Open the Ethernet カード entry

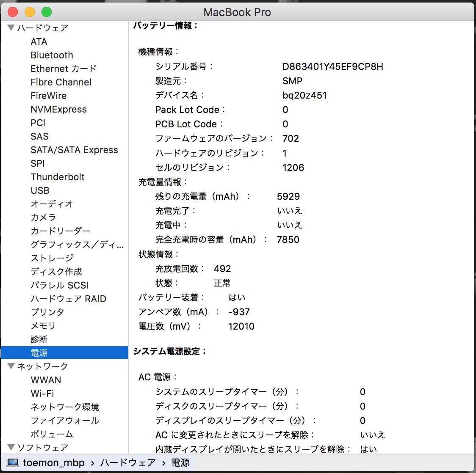[64, 69]
